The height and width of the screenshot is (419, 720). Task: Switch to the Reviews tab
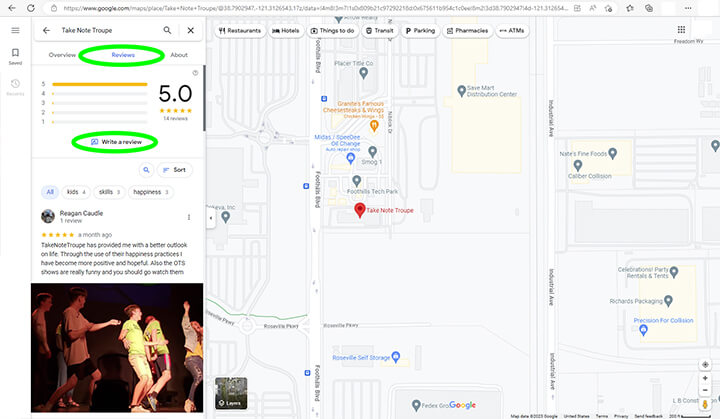pyautogui.click(x=123, y=55)
